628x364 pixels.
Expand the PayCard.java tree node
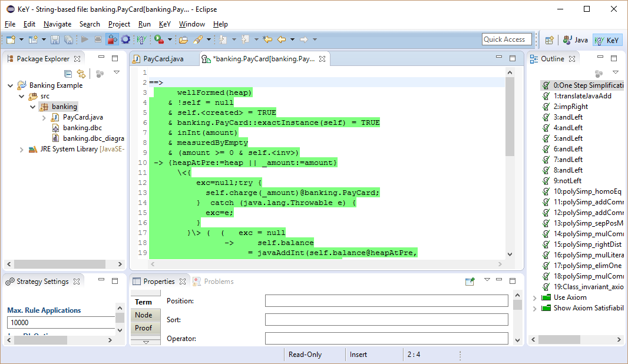[44, 117]
